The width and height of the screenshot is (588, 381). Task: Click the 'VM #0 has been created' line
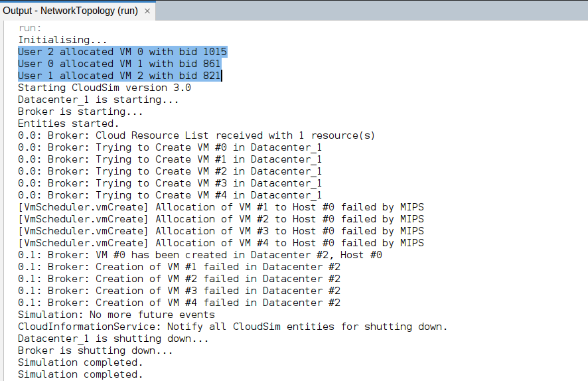200,255
